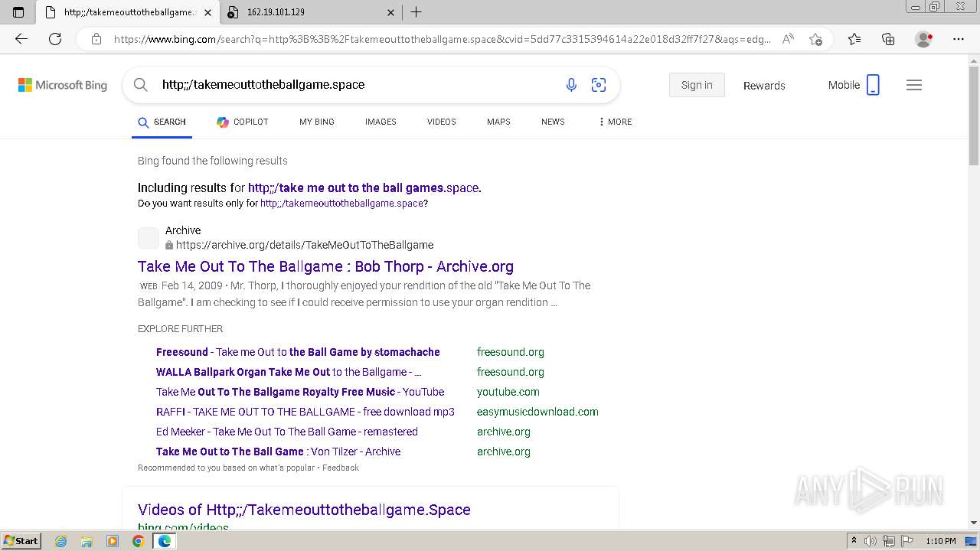
Task: Click the Microsoft Bing logo
Action: pyautogui.click(x=63, y=85)
